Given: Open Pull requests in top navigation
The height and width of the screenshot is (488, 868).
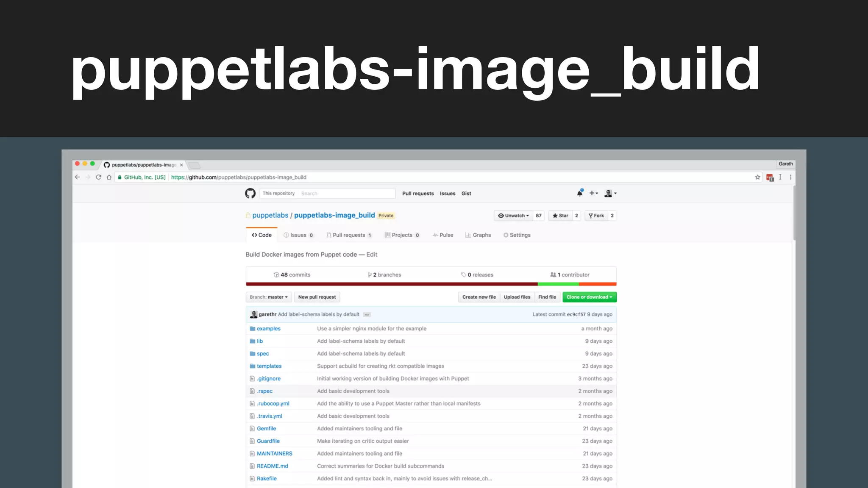Looking at the screenshot, I should click(x=418, y=194).
